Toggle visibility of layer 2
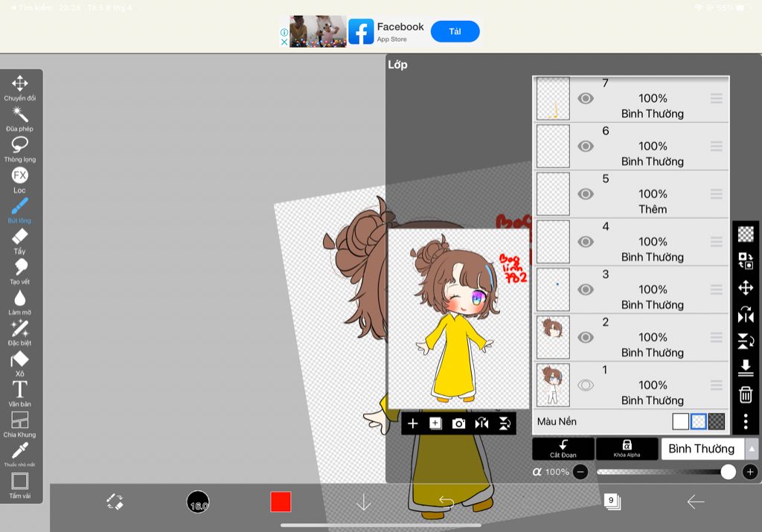Screen dimensions: 762x532 click(x=586, y=337)
